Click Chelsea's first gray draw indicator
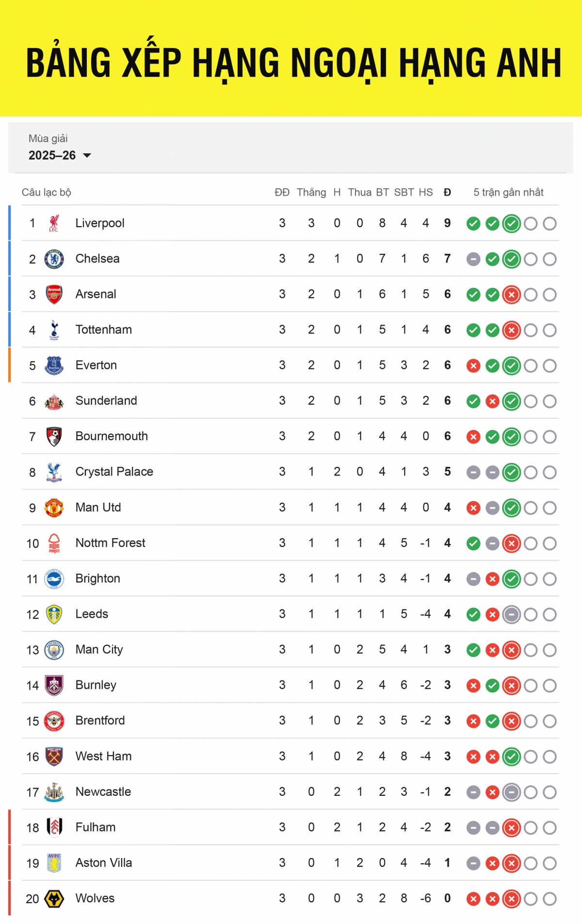 [x=473, y=259]
